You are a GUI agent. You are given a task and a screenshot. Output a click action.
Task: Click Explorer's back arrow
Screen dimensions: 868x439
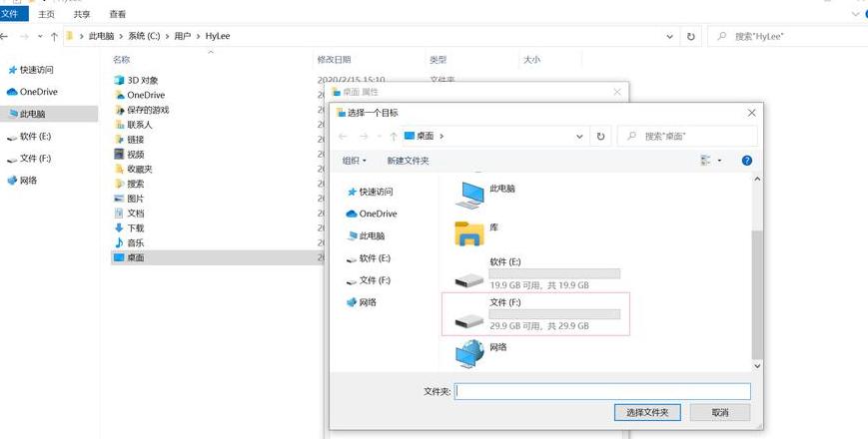[4, 37]
